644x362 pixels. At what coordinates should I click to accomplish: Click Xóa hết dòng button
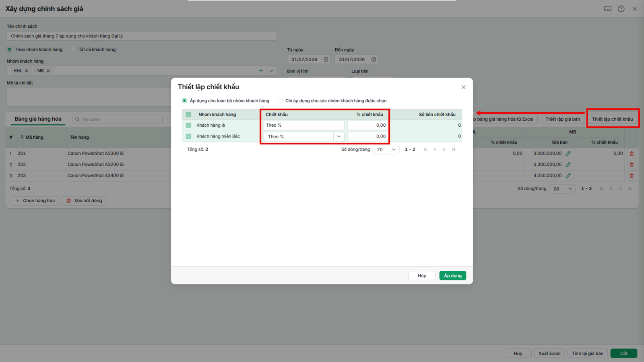[x=84, y=201]
